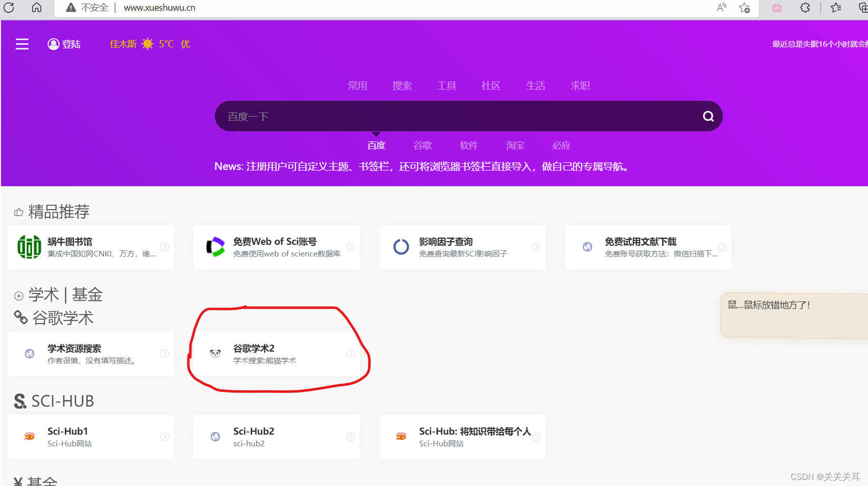Viewport: 868px width, 486px height.
Task: Click the 学术 | 基金 section heading
Action: tap(65, 295)
